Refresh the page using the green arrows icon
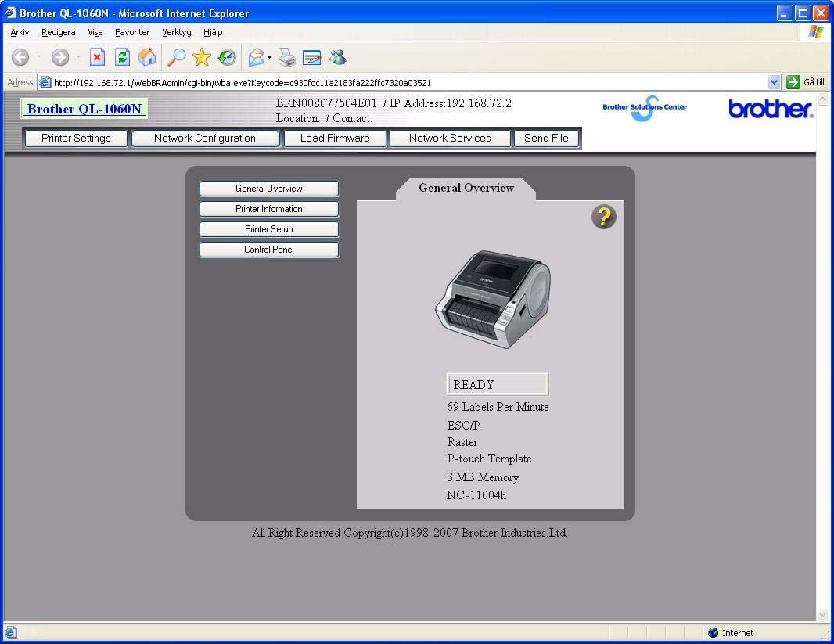The height and width of the screenshot is (644, 834). (122, 57)
